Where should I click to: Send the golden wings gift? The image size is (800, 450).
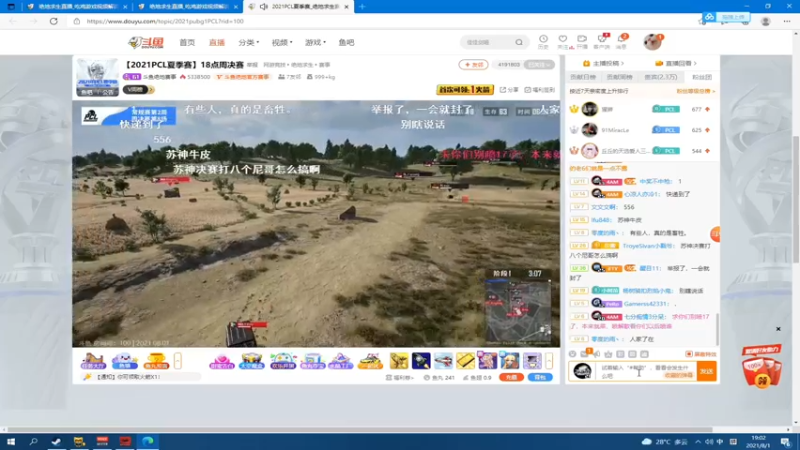tap(399, 361)
